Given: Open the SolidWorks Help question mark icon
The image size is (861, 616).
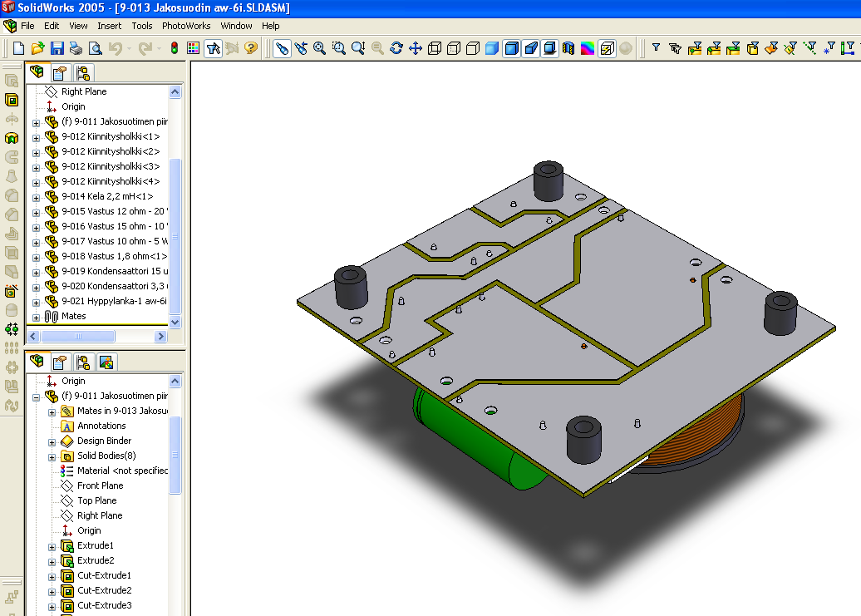Looking at the screenshot, I should (251, 48).
